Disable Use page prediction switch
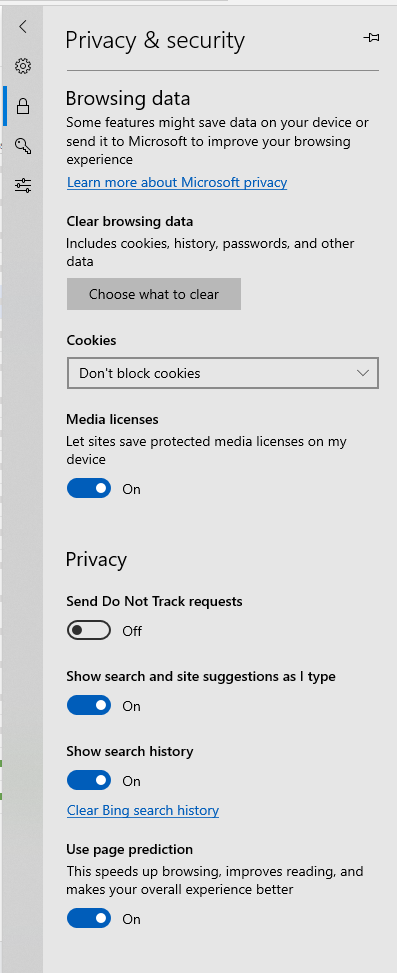The image size is (397, 973). pos(89,918)
